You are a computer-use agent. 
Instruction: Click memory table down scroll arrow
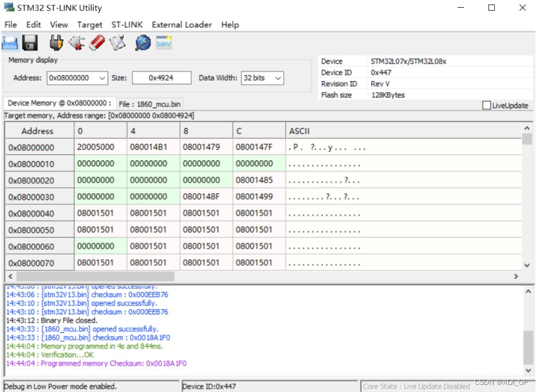point(527,265)
